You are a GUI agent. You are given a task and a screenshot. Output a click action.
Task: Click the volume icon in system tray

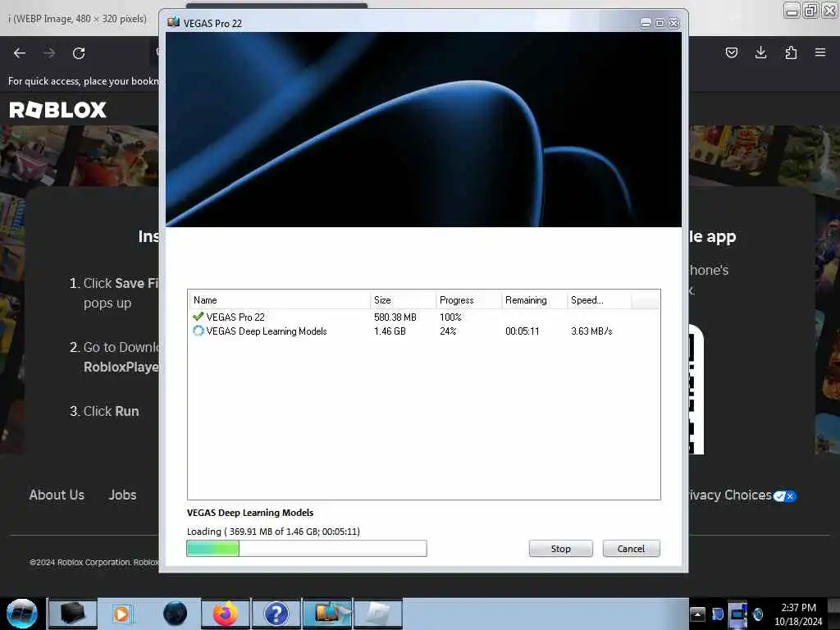click(758, 614)
